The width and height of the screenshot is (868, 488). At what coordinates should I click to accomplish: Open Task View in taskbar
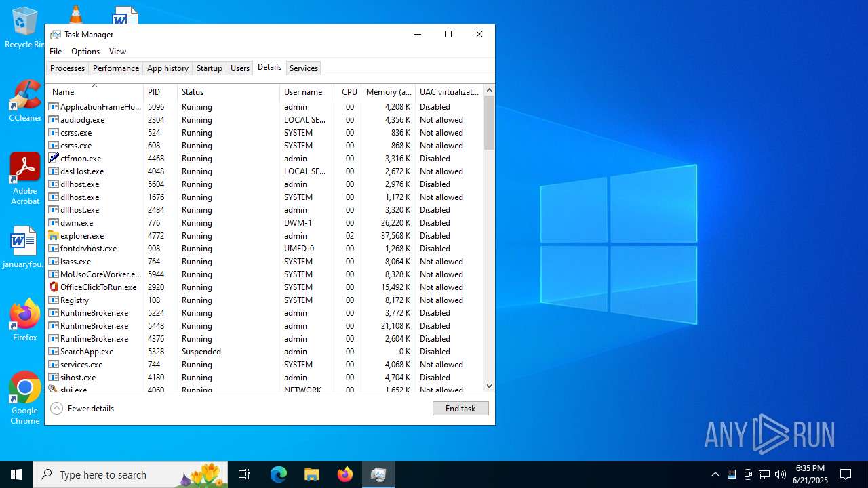tap(244, 474)
